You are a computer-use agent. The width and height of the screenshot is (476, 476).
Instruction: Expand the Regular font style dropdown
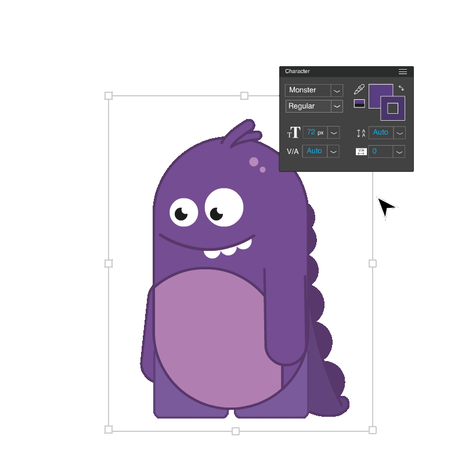(x=337, y=107)
